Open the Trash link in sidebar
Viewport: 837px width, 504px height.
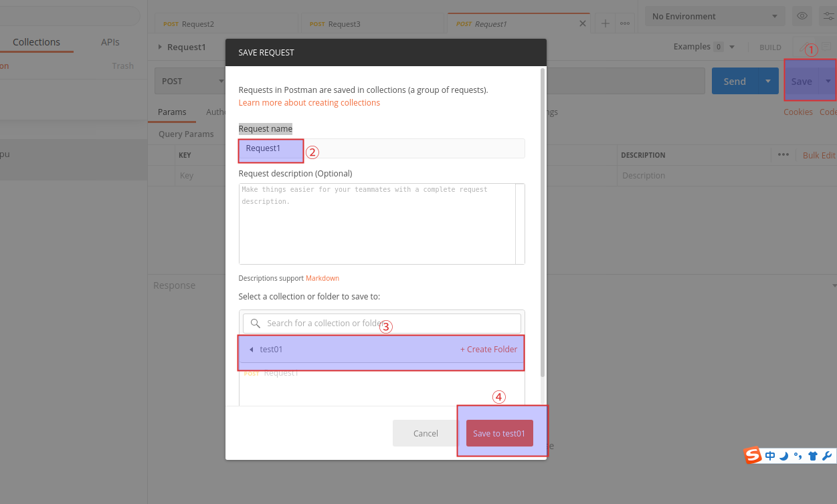pos(123,66)
